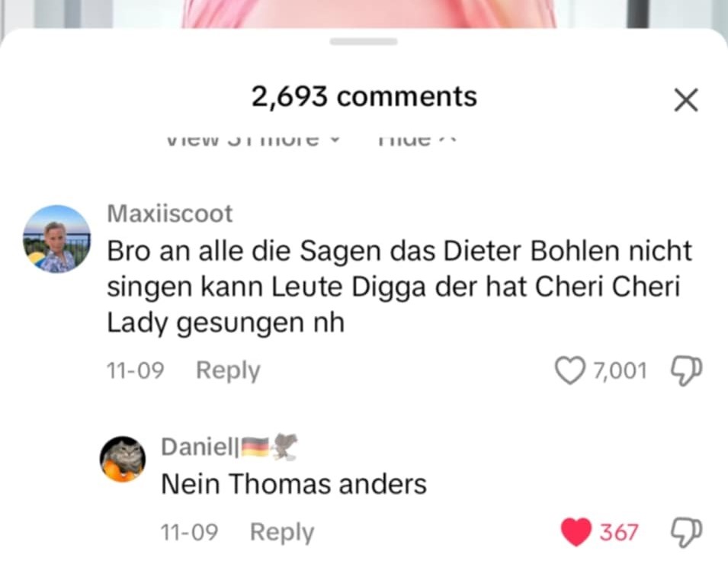Reply to Maxiiscoot's comment

(228, 371)
